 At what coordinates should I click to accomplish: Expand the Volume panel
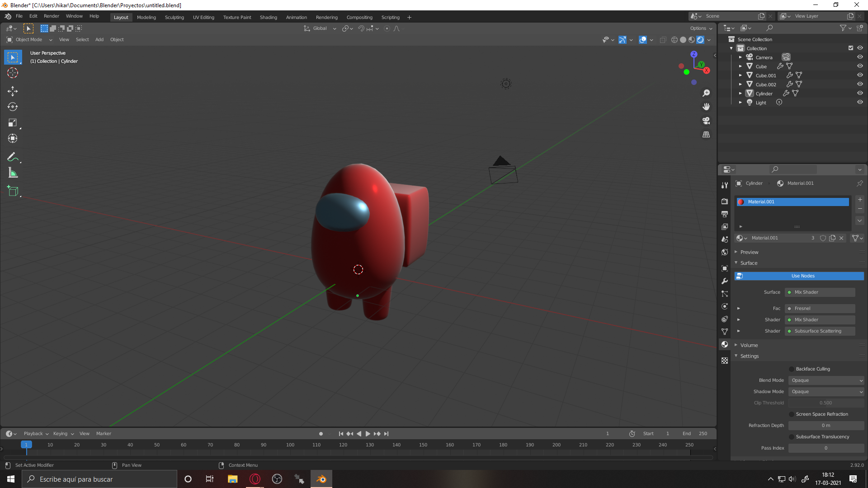click(749, 345)
